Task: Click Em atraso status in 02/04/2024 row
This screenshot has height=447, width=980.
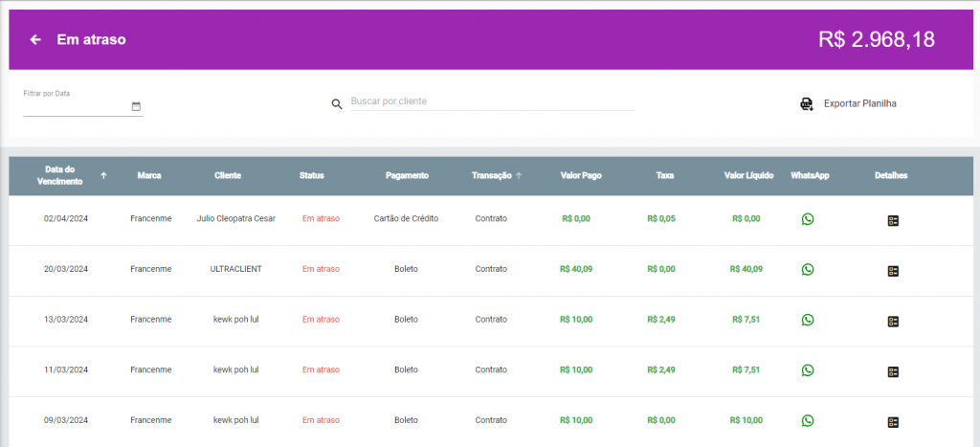Action: tap(321, 219)
